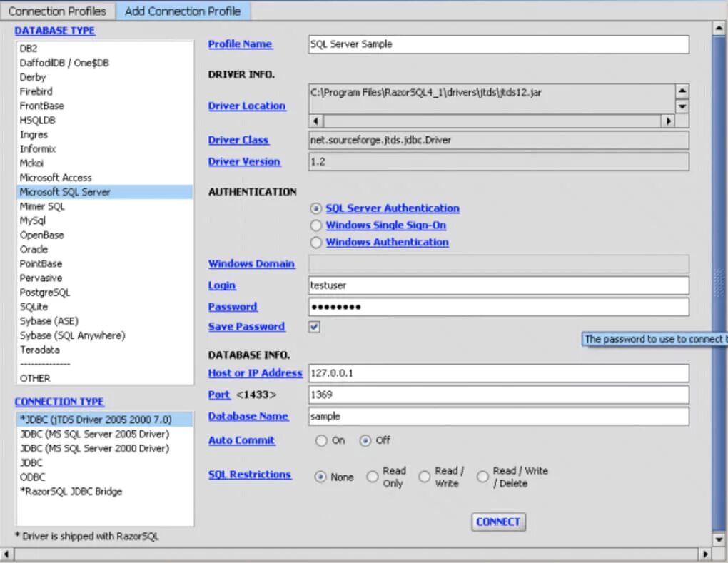Click the Driver Location scroll-right arrow

(668, 121)
